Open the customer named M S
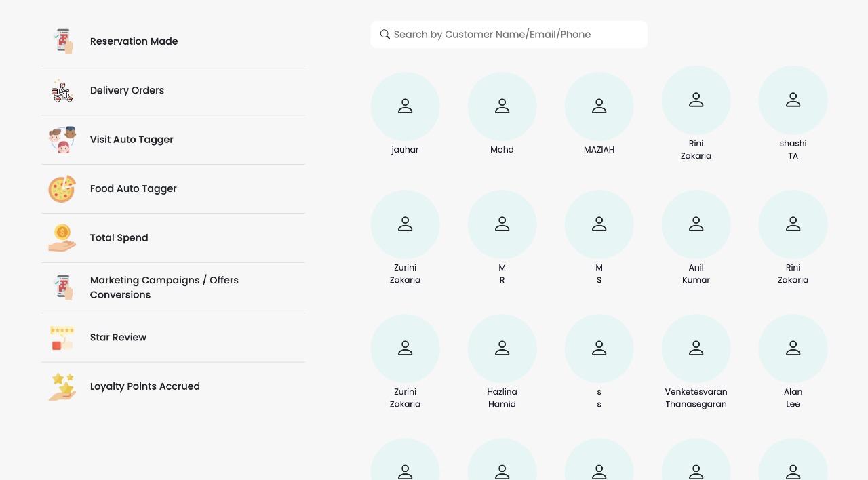The height and width of the screenshot is (480, 868). [599, 224]
